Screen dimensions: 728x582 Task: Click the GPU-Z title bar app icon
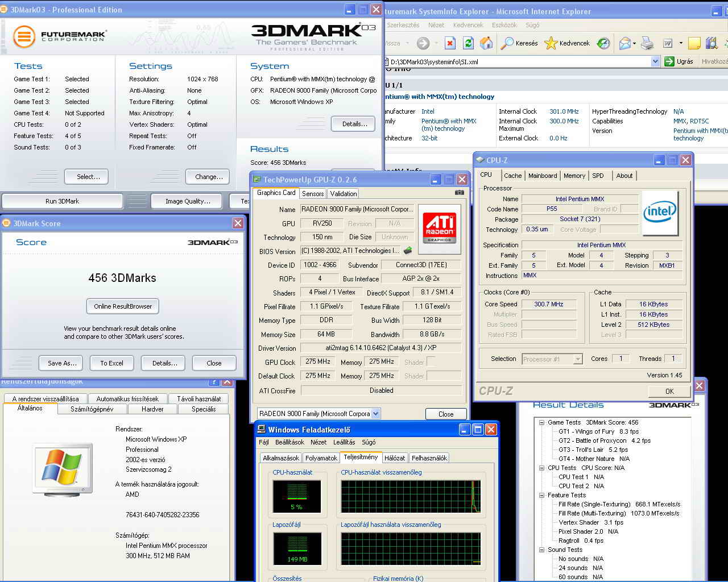pos(257,180)
